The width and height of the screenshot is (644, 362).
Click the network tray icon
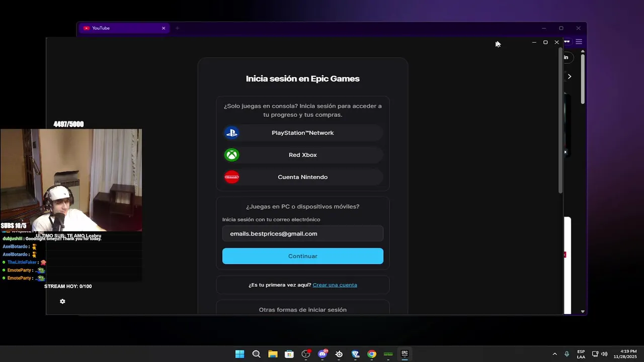pyautogui.click(x=595, y=354)
